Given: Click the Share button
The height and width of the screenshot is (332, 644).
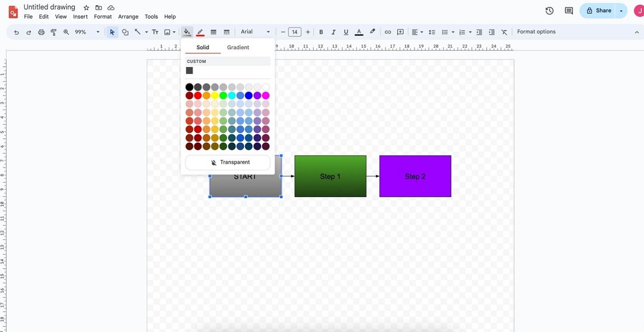Looking at the screenshot, I should [598, 11].
